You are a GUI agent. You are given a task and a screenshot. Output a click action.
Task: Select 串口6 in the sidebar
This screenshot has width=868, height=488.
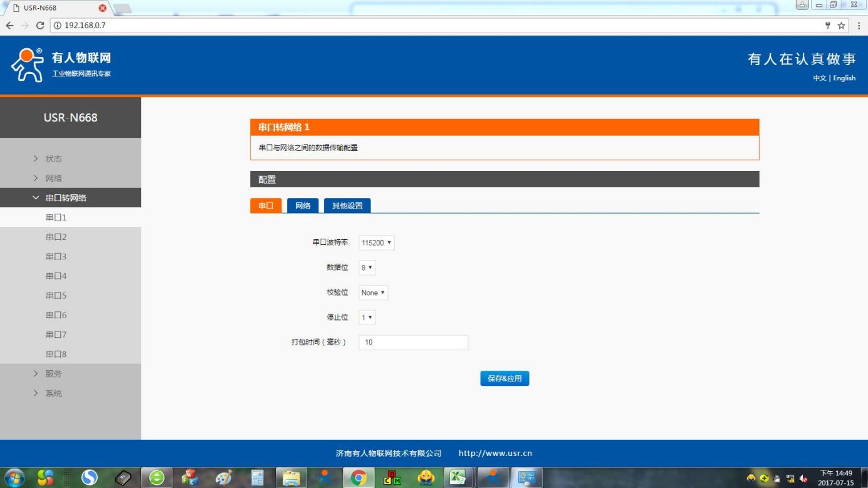tap(70, 314)
